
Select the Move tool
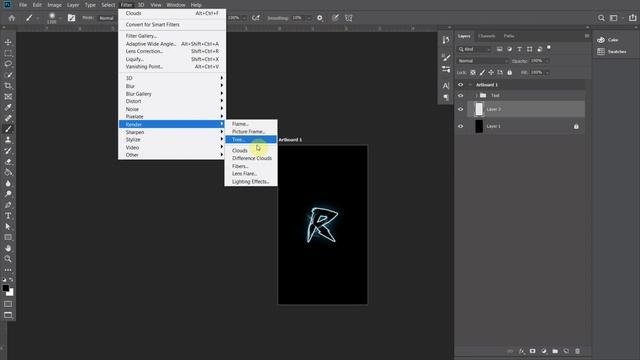click(x=8, y=42)
